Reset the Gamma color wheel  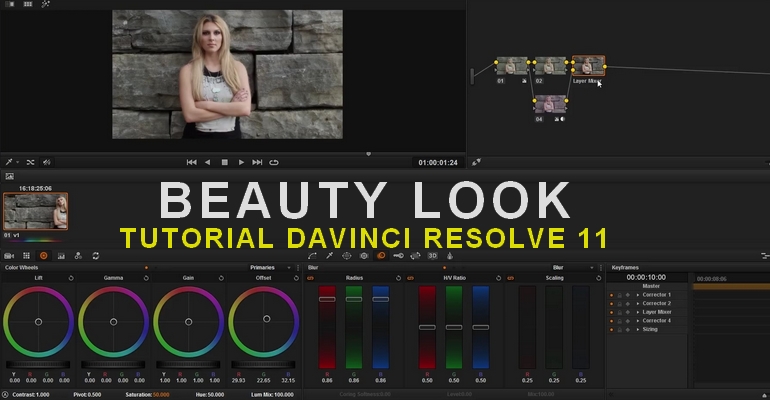click(146, 278)
